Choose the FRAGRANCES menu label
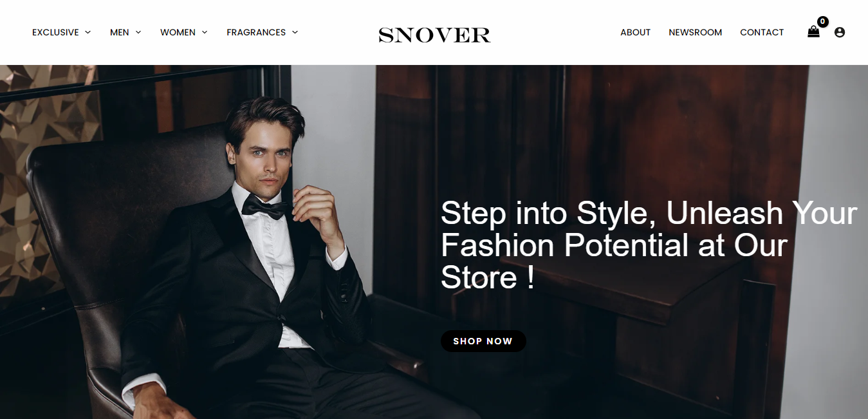The width and height of the screenshot is (868, 419). (x=256, y=32)
